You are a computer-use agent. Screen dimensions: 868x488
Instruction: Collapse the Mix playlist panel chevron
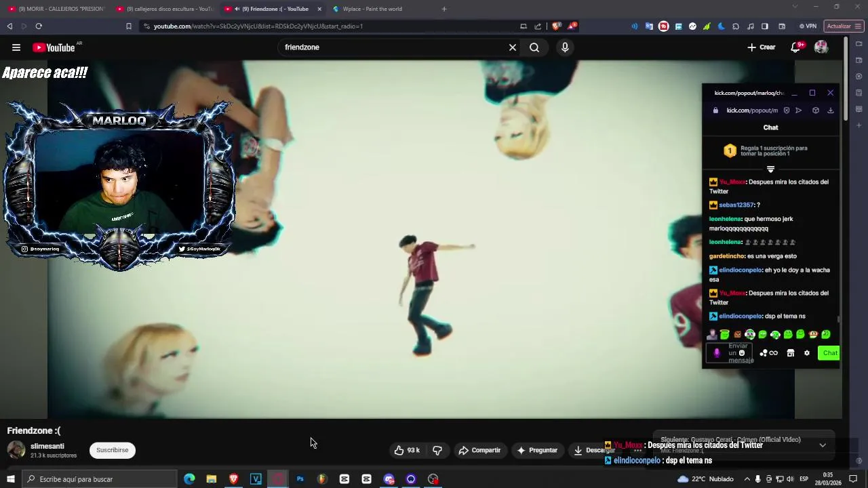(x=823, y=445)
